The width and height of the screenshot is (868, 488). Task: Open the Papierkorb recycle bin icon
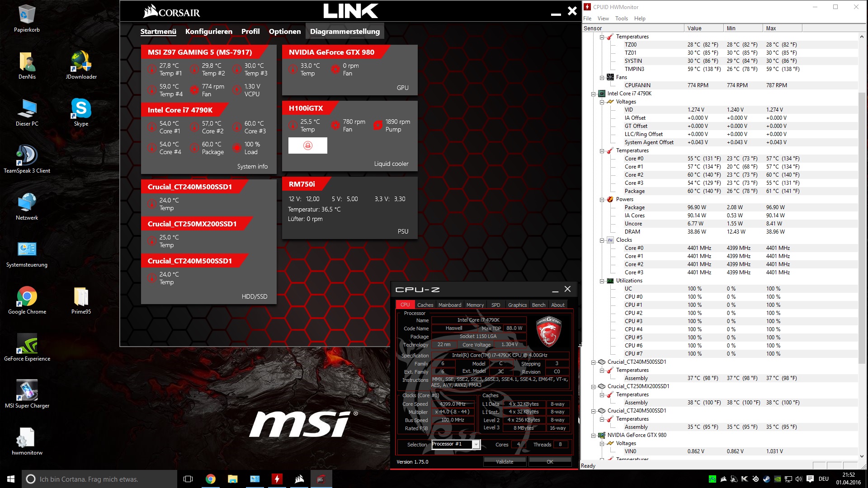(27, 18)
